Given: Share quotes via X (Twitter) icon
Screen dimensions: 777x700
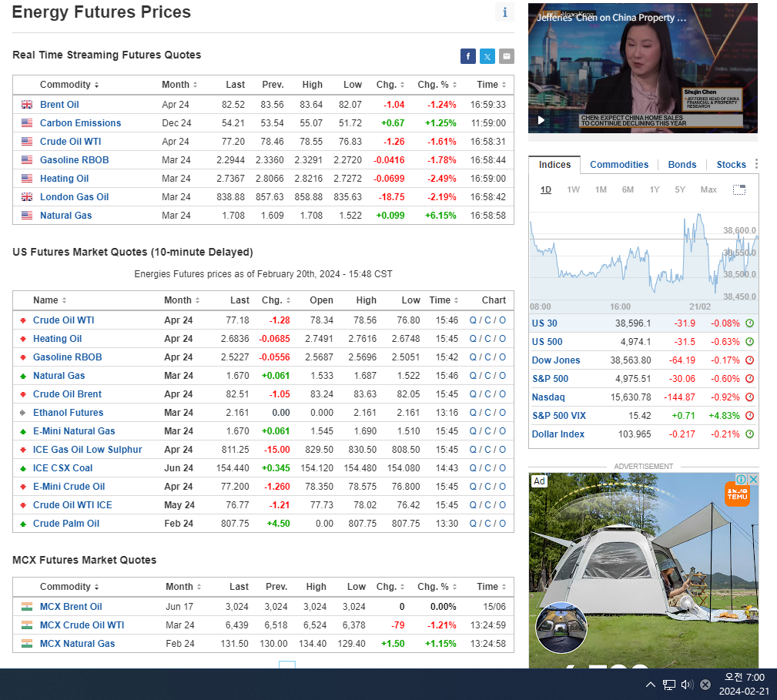Looking at the screenshot, I should coord(487,56).
